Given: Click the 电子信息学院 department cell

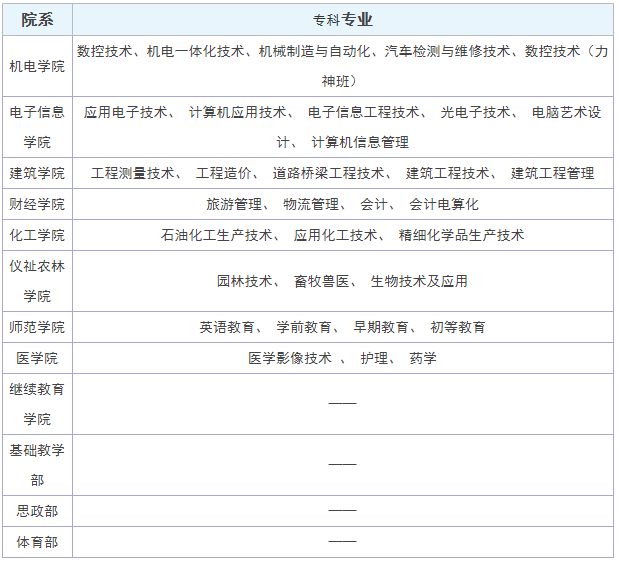Looking at the screenshot, I should 37,127.
